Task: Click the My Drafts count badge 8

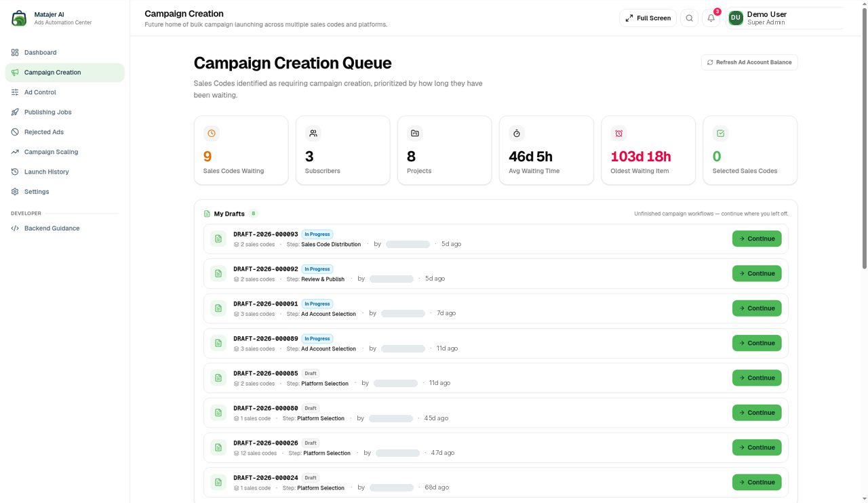Action: [x=254, y=214]
